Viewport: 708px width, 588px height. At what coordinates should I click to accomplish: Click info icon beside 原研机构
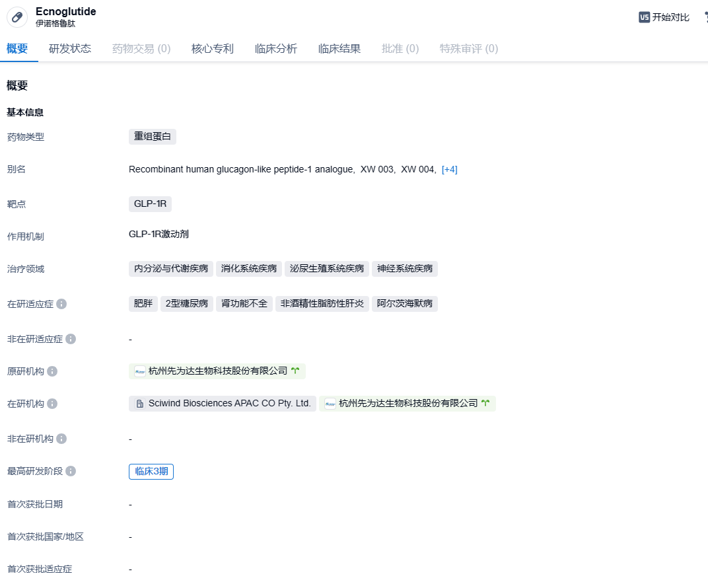52,371
